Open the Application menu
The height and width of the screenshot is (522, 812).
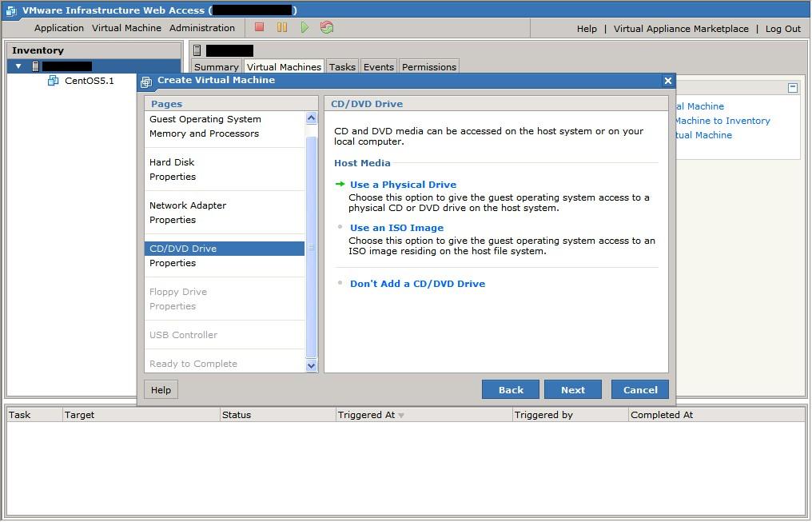pyautogui.click(x=59, y=28)
